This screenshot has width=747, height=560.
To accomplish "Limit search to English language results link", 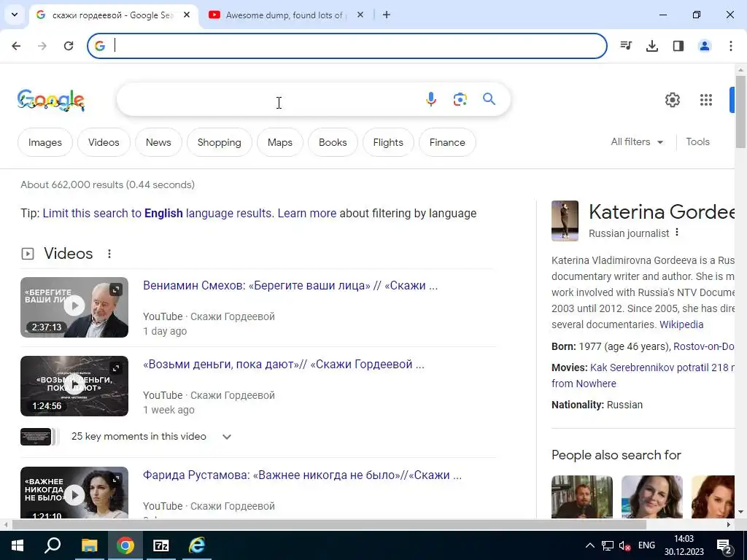I will (158, 214).
